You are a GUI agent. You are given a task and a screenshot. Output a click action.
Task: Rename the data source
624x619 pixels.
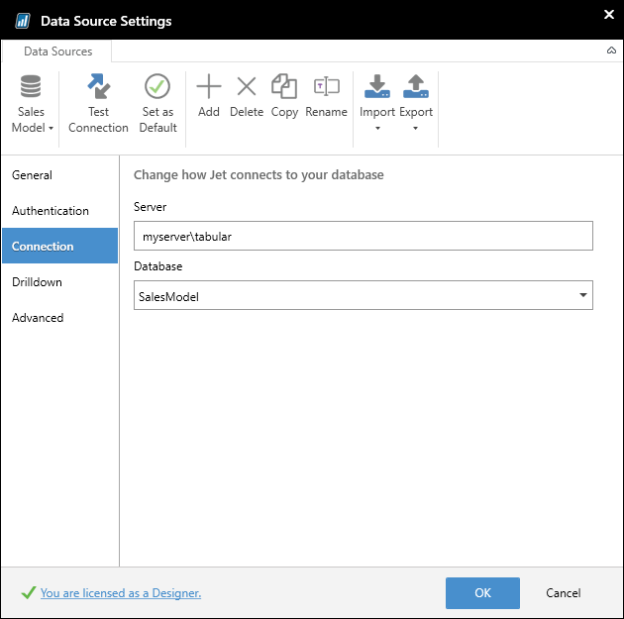(326, 96)
